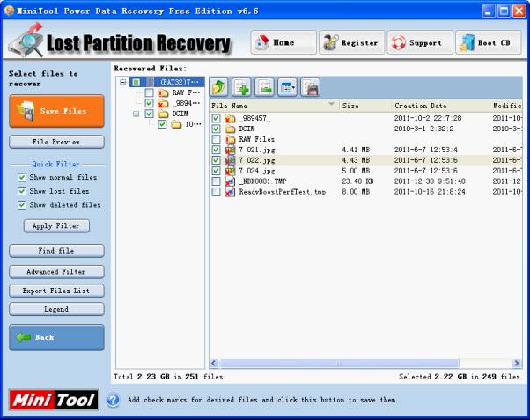This screenshot has width=530, height=420.
Task: Click the green minus remove toolbar icon
Action: 265,87
